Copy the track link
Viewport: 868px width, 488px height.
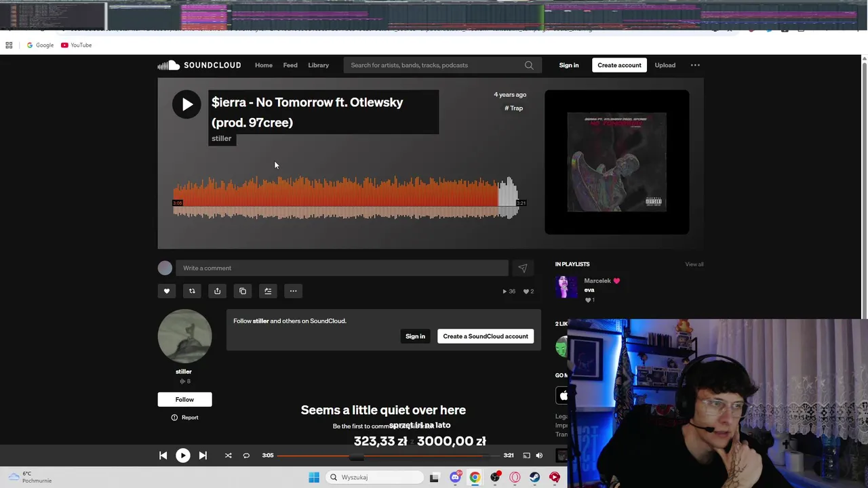click(x=243, y=291)
